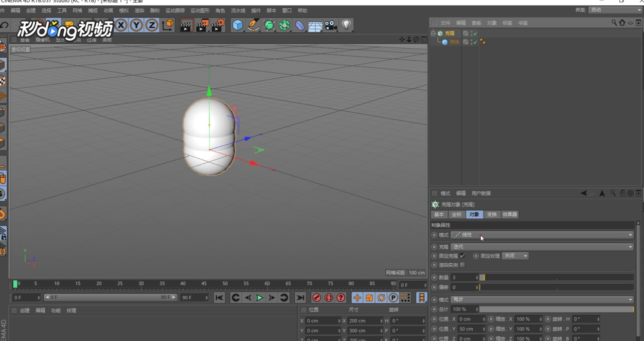Switch to the 变换 tab
Viewport: 644px width, 341px height.
(x=492, y=214)
